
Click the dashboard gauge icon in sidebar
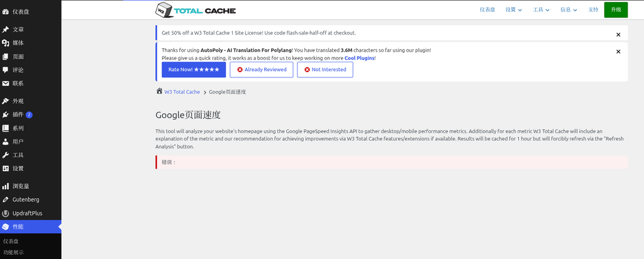(5, 12)
